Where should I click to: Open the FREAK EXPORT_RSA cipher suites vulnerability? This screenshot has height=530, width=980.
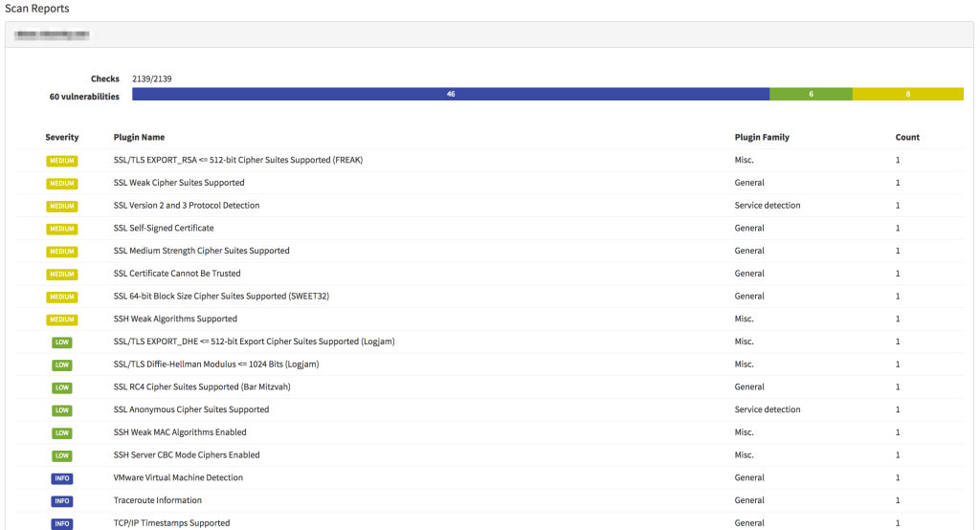pyautogui.click(x=237, y=160)
